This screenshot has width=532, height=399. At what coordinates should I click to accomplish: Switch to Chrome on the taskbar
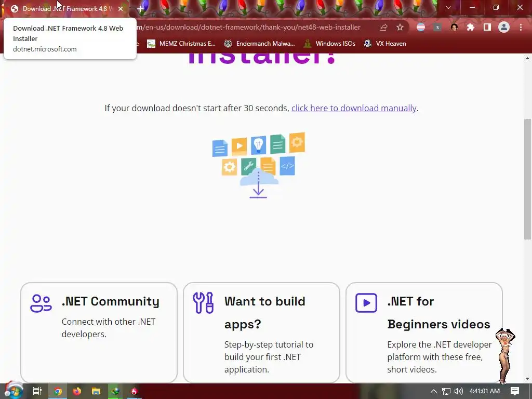(58, 391)
